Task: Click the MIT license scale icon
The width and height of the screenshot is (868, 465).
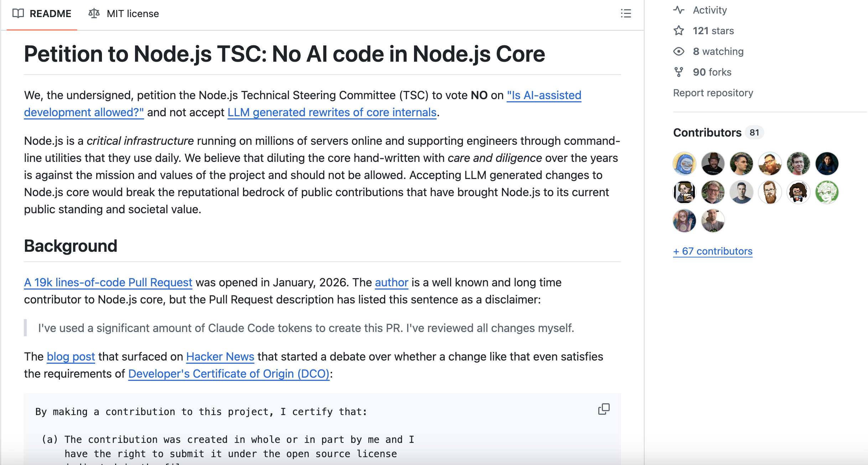Action: 94,14
